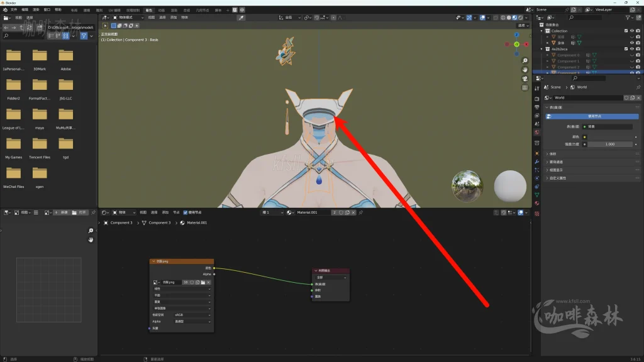Open the Material properties tab icon
The image size is (644, 362).
tap(537, 203)
